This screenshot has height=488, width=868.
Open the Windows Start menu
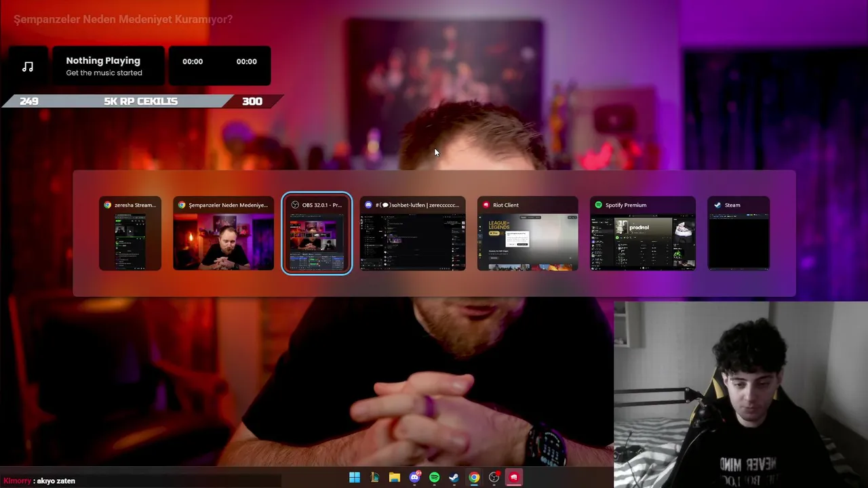(x=355, y=478)
